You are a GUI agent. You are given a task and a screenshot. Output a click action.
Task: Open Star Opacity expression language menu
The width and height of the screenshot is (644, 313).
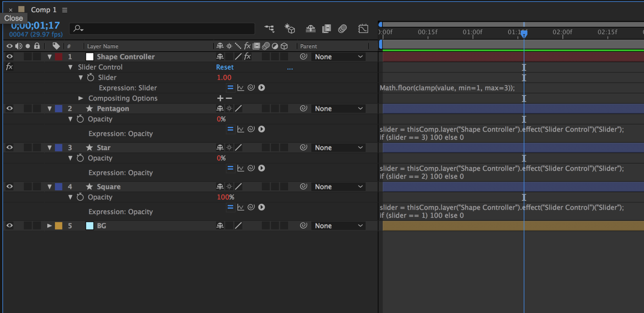pyautogui.click(x=262, y=168)
